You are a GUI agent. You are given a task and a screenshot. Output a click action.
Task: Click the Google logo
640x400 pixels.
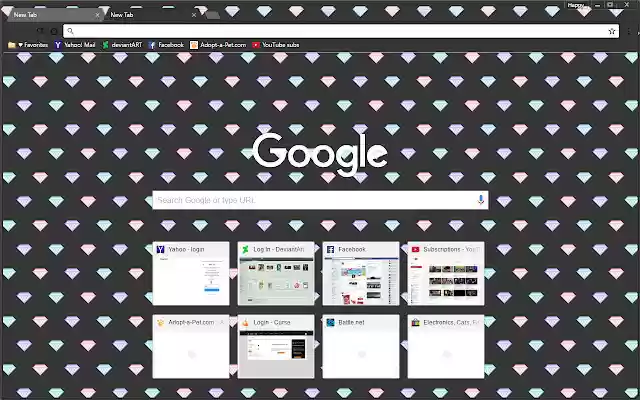pyautogui.click(x=320, y=154)
